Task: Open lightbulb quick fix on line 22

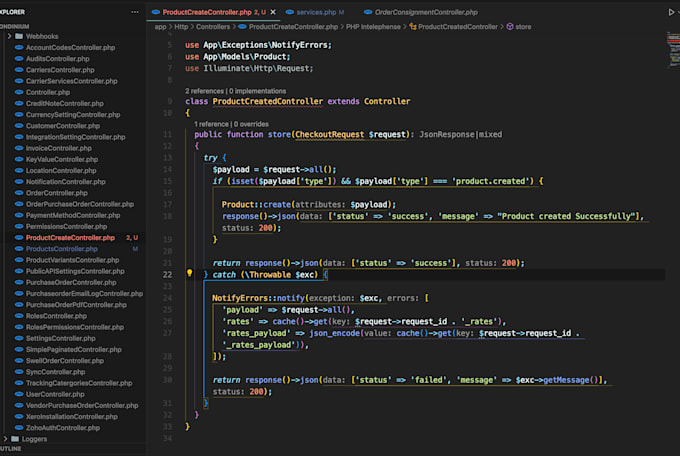Action: (190, 273)
